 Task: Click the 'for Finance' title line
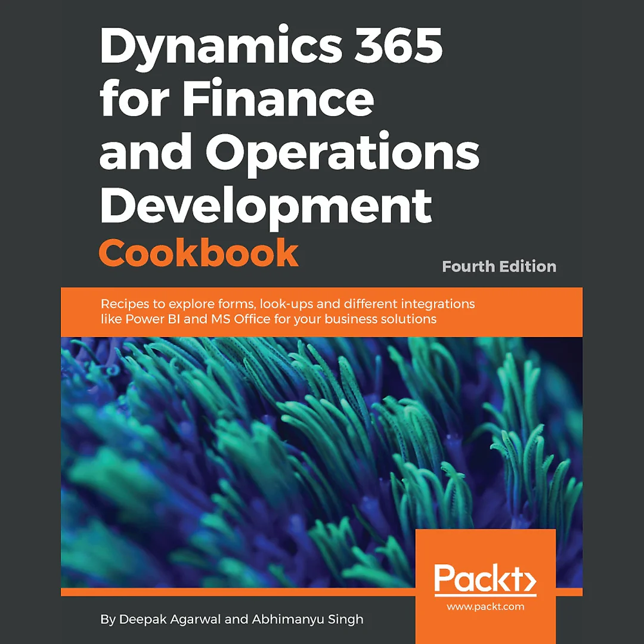[237, 98]
